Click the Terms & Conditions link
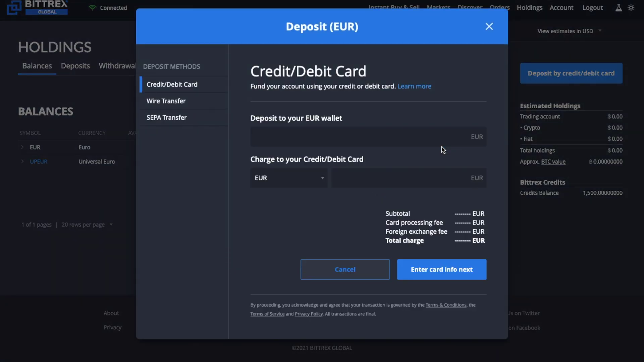Image resolution: width=644 pixels, height=362 pixels. [x=445, y=305]
